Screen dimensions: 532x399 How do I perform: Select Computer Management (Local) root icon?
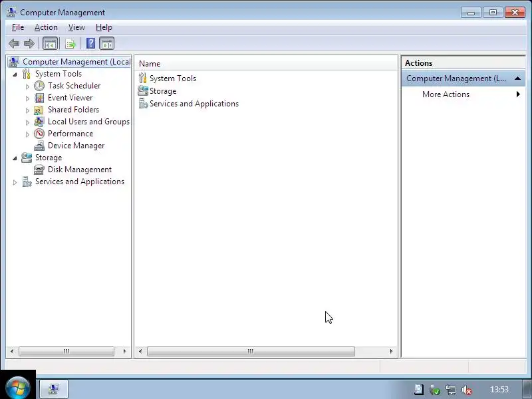pyautogui.click(x=13, y=62)
